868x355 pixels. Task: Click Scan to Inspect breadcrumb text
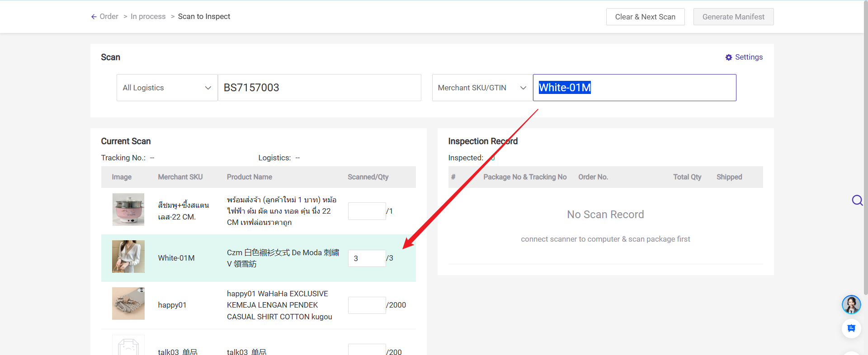click(x=204, y=16)
